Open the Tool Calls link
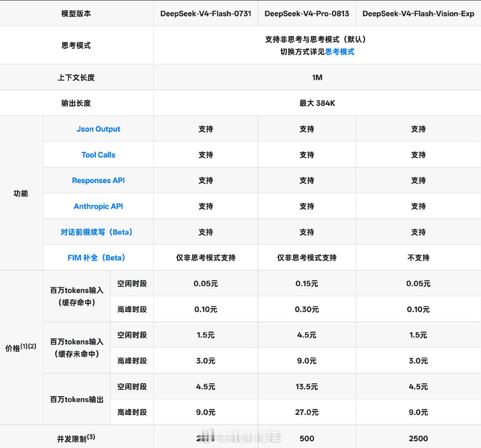Image resolution: width=481 pixels, height=448 pixels. coord(98,155)
